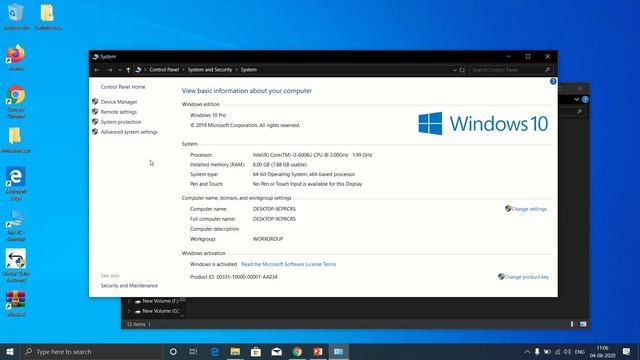Go back using the back arrow
This screenshot has height=360, width=640.
[x=97, y=70]
